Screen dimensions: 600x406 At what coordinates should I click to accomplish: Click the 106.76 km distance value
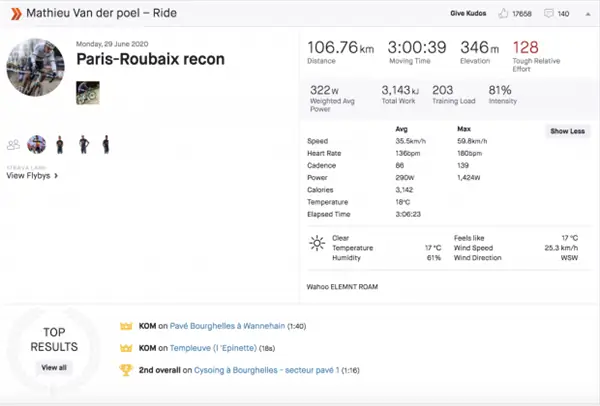(341, 48)
